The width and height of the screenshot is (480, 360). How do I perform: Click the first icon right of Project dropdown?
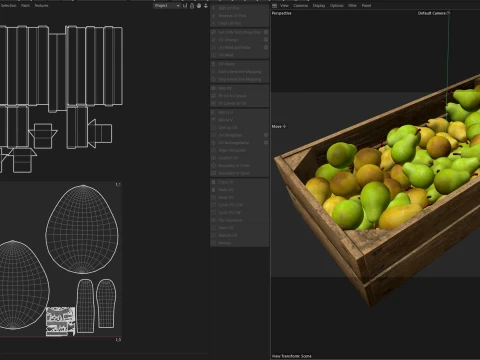point(185,6)
